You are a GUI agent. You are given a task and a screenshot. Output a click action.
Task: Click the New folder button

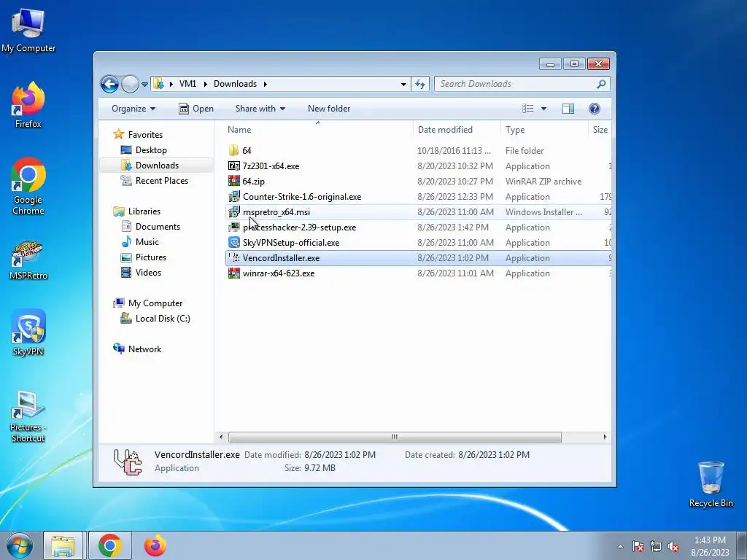pyautogui.click(x=329, y=109)
